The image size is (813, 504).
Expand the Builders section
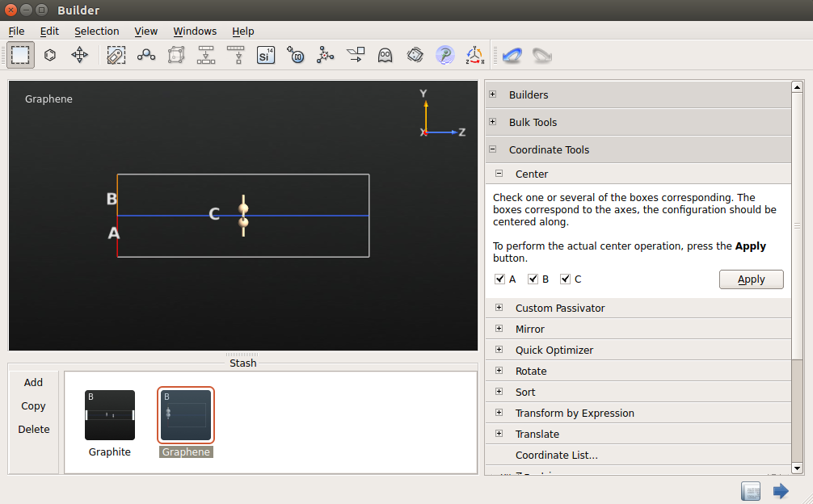coord(493,94)
